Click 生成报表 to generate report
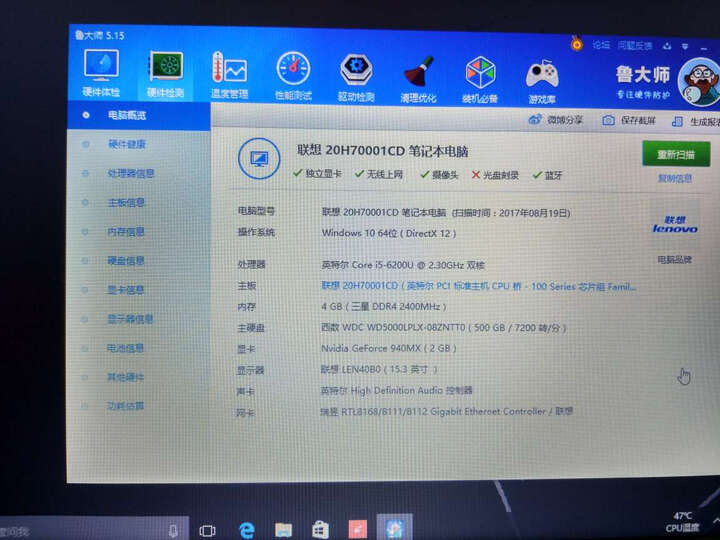This screenshot has width=720, height=540. [x=696, y=121]
